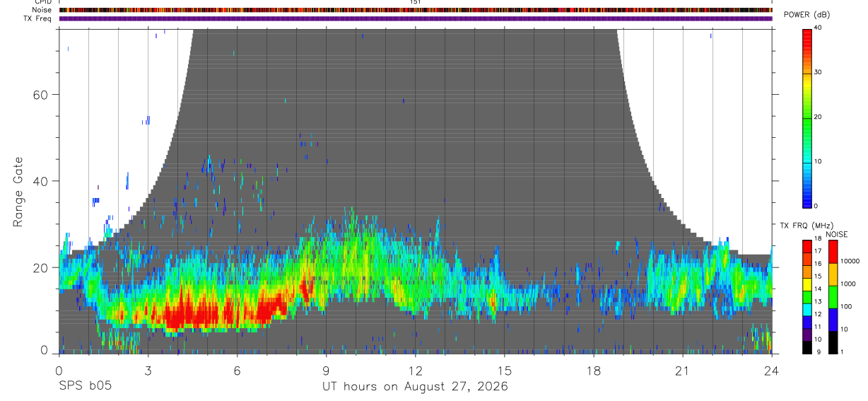Select the 9 MHz black frequency swatch
868x401 pixels.
coord(807,347)
